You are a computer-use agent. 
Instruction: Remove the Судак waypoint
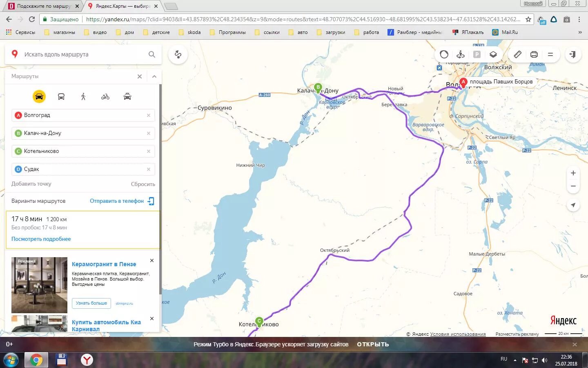149,169
